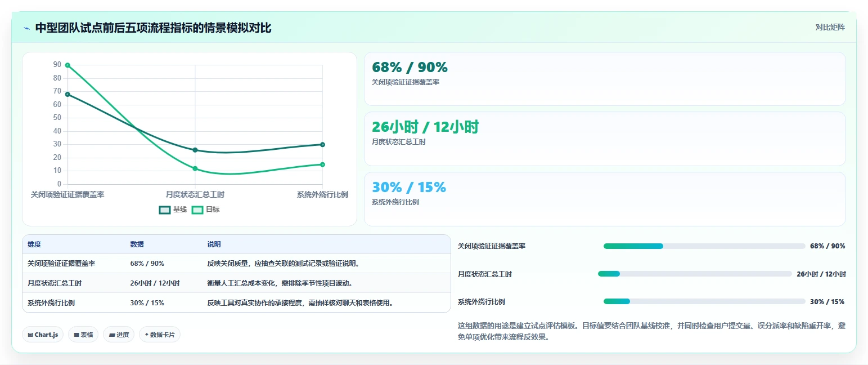868x365 pixels.
Task: Open the 30% / 15% data card
Action: coord(605,199)
